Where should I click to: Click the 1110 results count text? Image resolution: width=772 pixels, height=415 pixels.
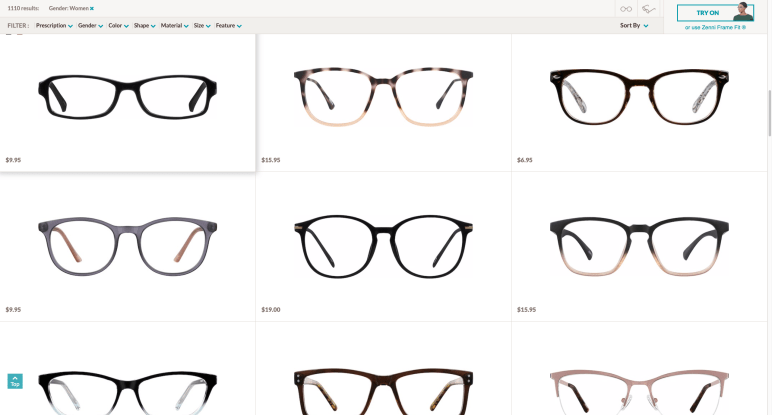(23, 8)
